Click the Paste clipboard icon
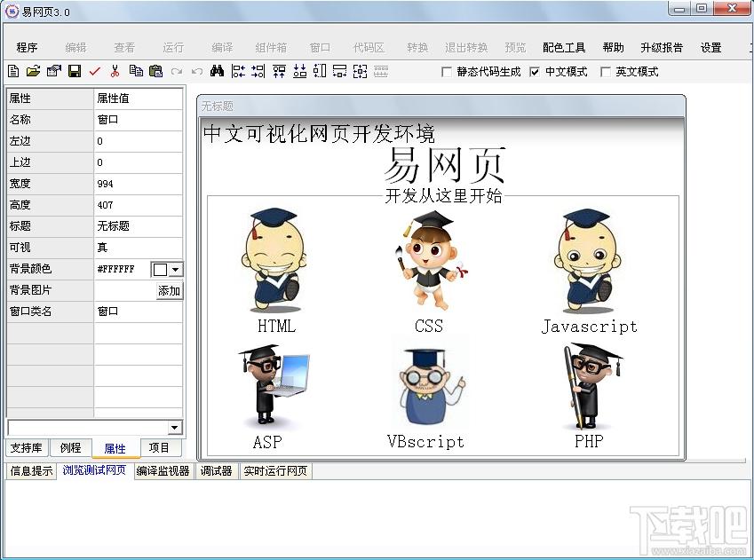The width and height of the screenshot is (754, 560). click(156, 72)
